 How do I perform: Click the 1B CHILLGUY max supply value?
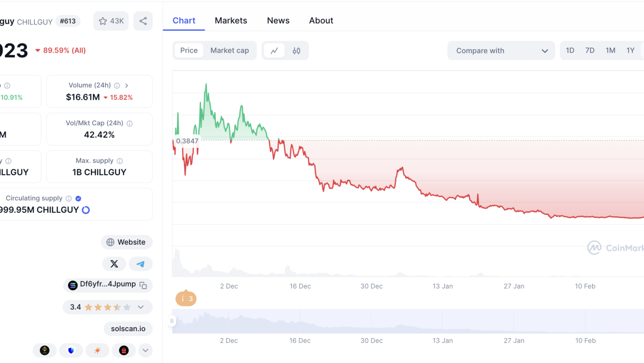(99, 172)
